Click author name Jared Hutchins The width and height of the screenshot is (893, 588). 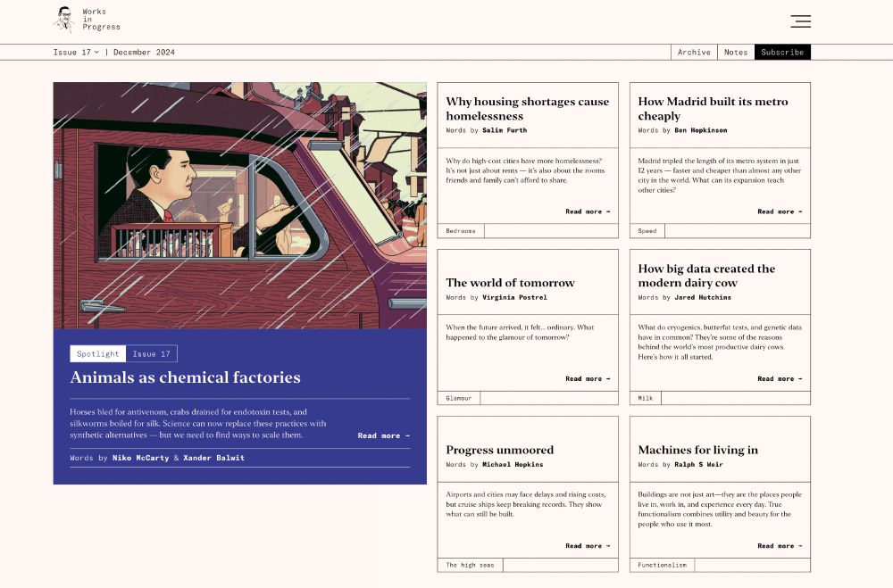tap(703, 297)
